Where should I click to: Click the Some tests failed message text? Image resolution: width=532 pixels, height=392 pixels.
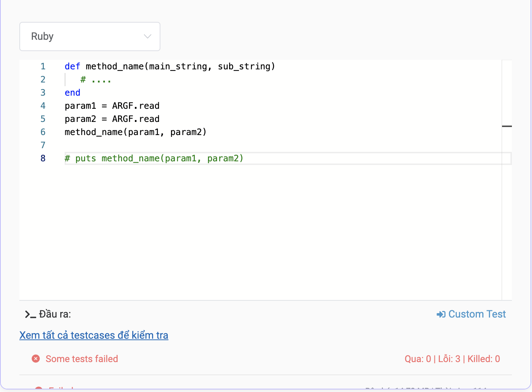click(x=82, y=359)
